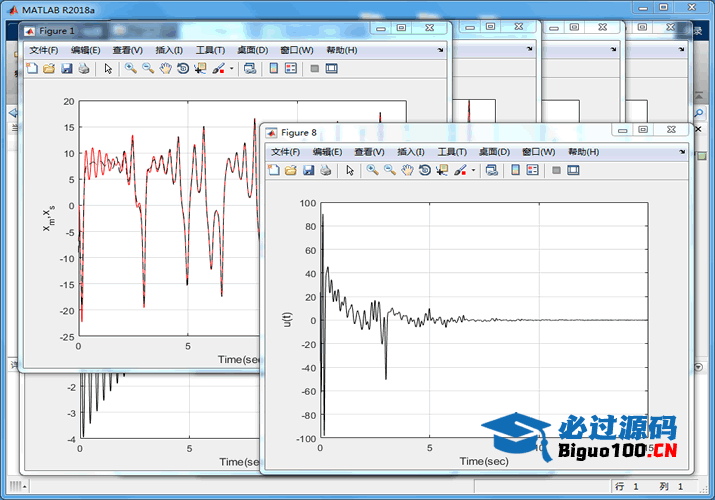Open brush color dropdown in Figure 8
This screenshot has width=715, height=500.
473,170
